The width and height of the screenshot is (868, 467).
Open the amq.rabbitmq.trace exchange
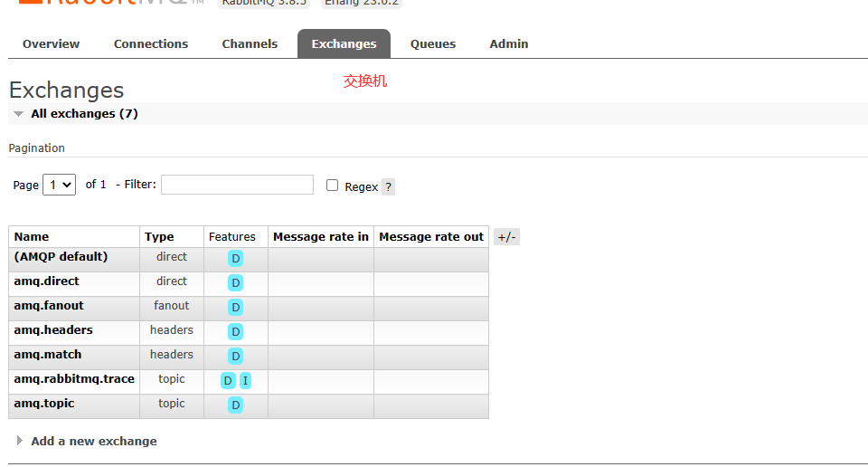pos(74,378)
